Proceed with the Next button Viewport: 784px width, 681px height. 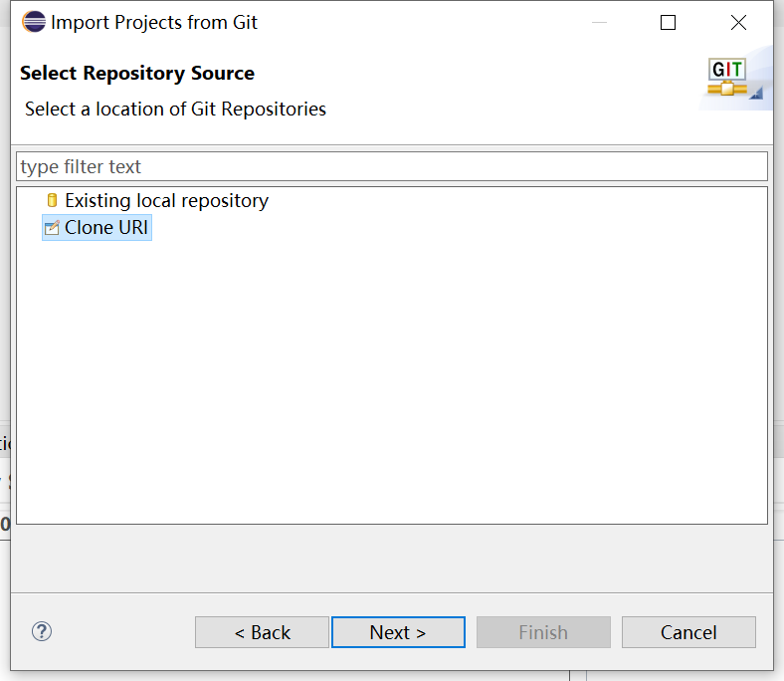pos(398,632)
